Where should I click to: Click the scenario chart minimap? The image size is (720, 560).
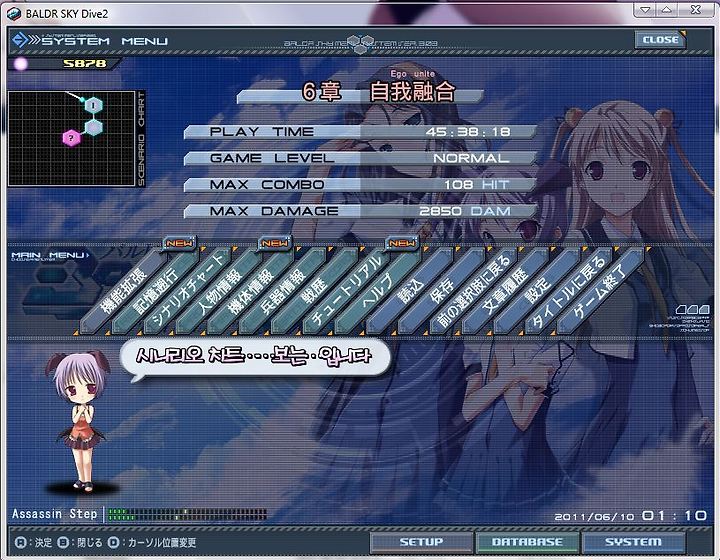pos(72,139)
